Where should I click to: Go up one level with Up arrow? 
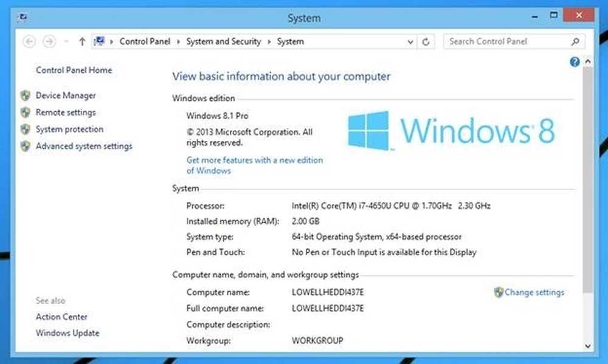coord(82,41)
